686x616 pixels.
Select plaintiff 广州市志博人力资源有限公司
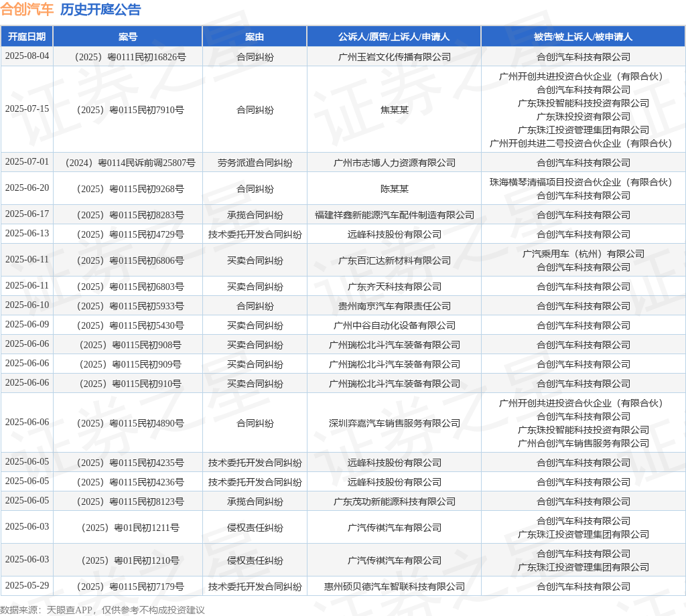[x=394, y=163]
